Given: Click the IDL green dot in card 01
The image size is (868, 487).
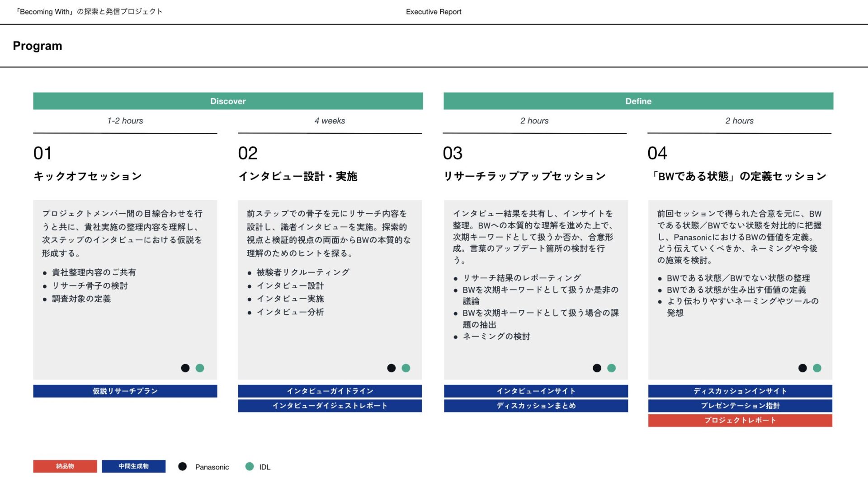Looking at the screenshot, I should (199, 368).
